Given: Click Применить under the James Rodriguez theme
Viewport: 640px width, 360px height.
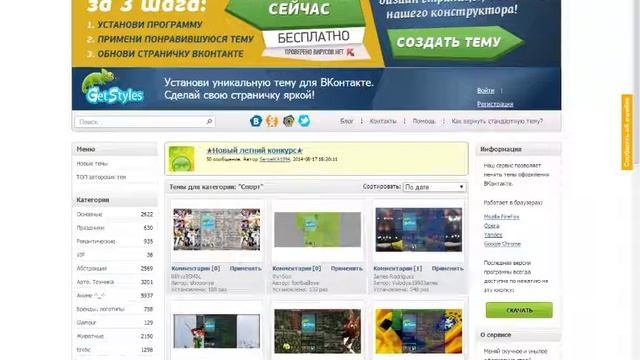Looking at the screenshot, I should coord(448,269).
